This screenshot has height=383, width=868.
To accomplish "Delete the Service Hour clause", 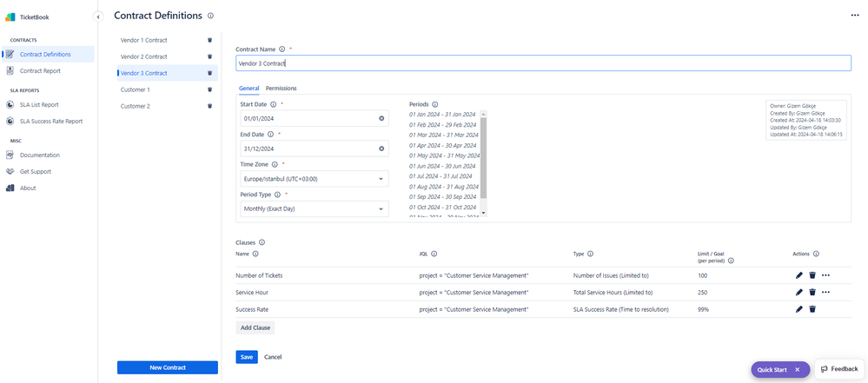I will 812,292.
